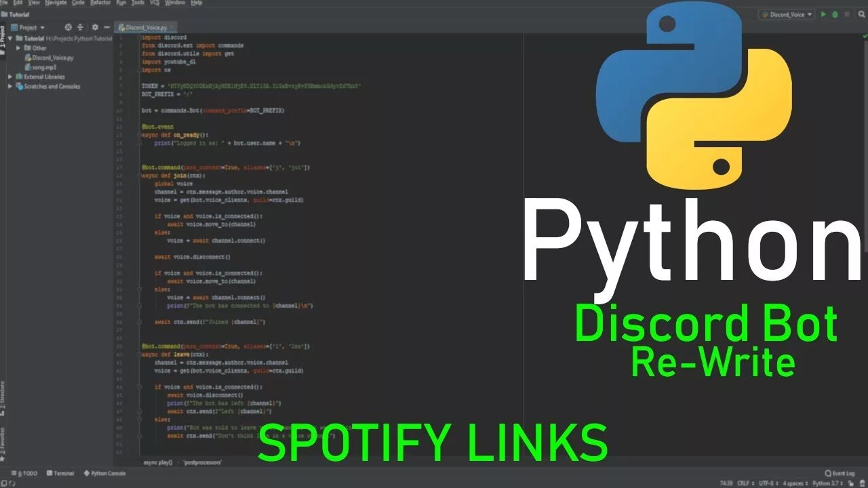Change CRLF line separator in the status bar
The height and width of the screenshot is (488, 868).
pos(746,483)
